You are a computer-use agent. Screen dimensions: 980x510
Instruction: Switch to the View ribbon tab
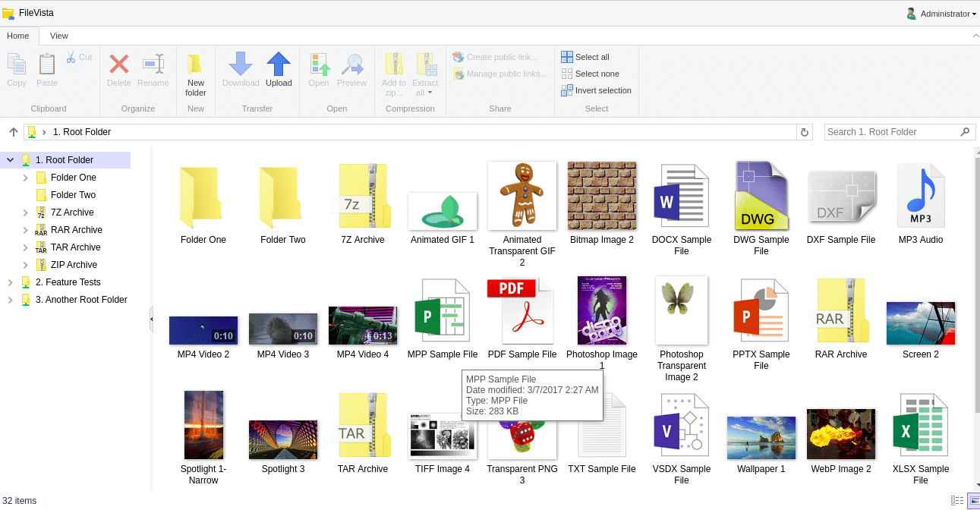tap(59, 36)
